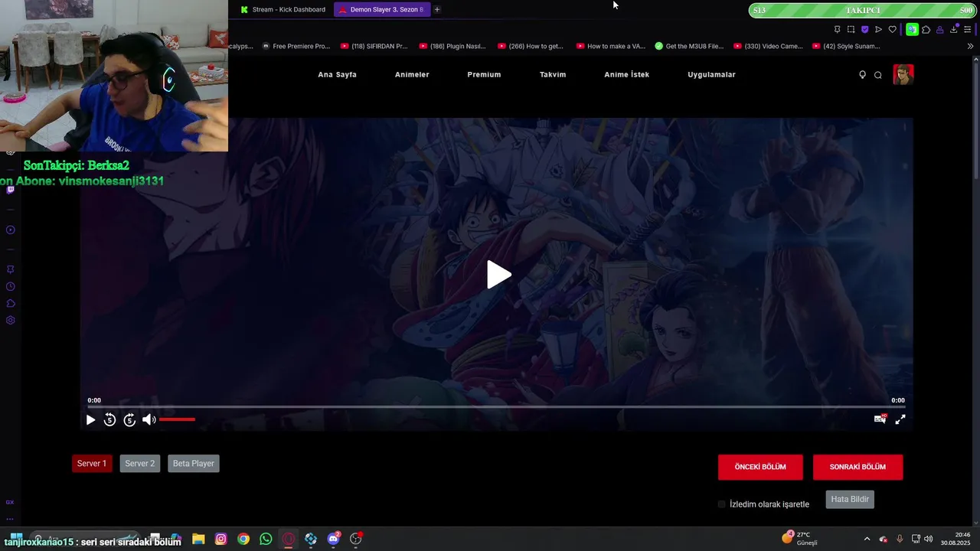
Task: Switch to Server 2 source
Action: pyautogui.click(x=140, y=464)
